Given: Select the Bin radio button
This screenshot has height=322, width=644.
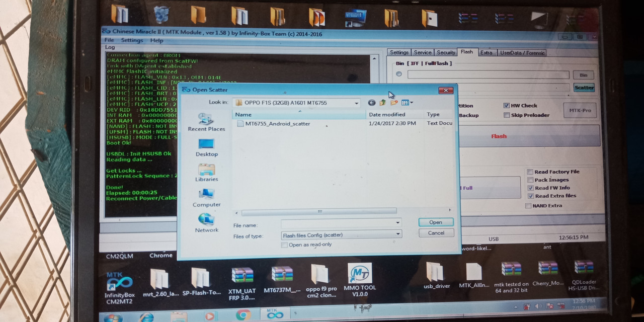Looking at the screenshot, I should (x=399, y=74).
